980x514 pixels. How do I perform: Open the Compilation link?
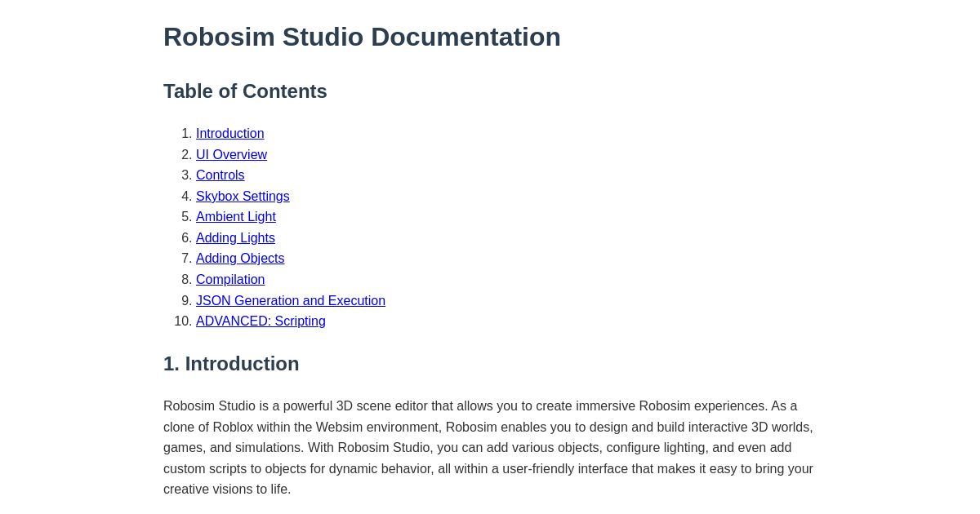coord(230,279)
